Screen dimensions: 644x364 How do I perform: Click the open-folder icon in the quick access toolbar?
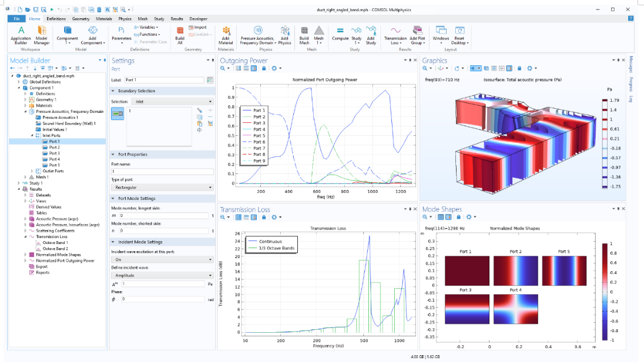(28, 9)
